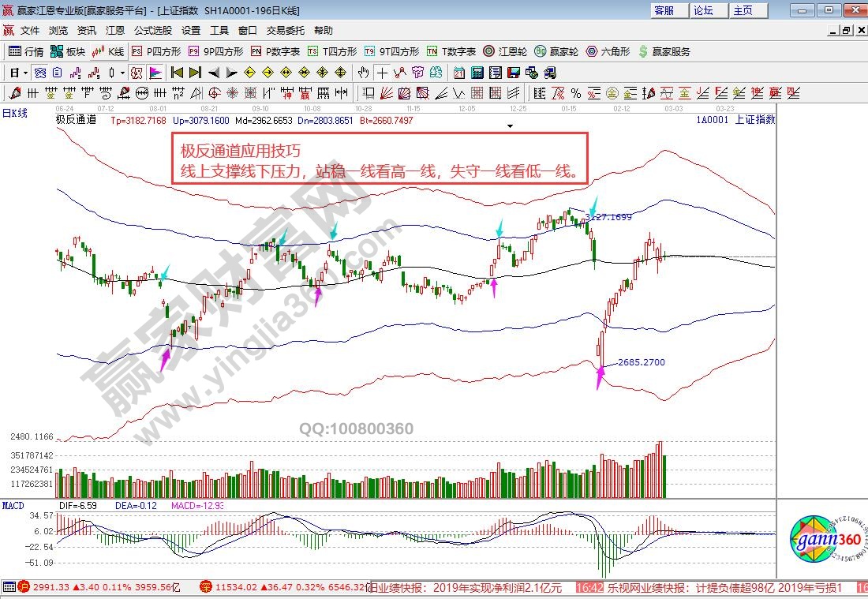Click the calculator icon in the toolbar
The image size is (868, 599).
[477, 73]
